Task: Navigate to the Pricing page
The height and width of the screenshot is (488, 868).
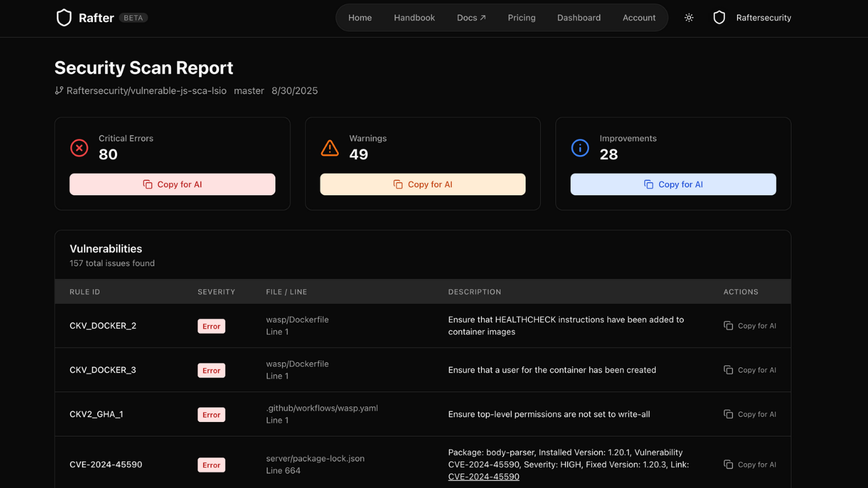Action: click(x=522, y=18)
